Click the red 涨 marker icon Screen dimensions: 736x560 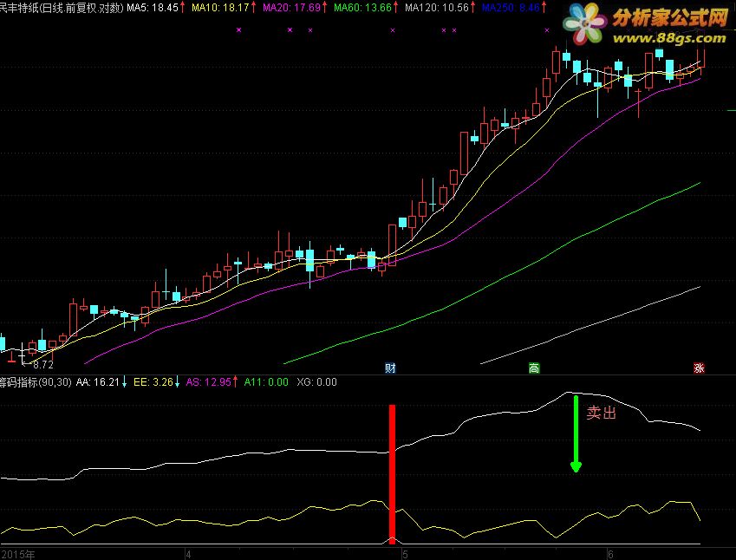[699, 368]
